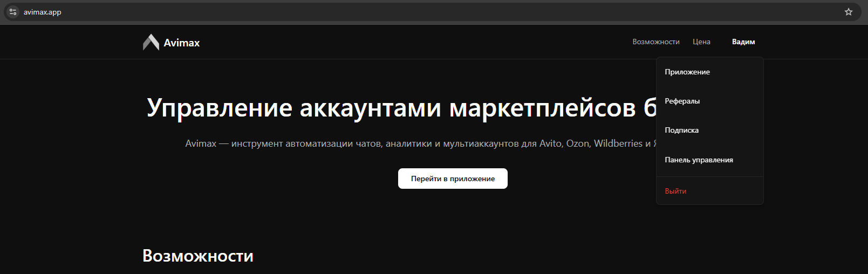Click the headline Управление аккаунтами маркетплейсов

click(401, 108)
